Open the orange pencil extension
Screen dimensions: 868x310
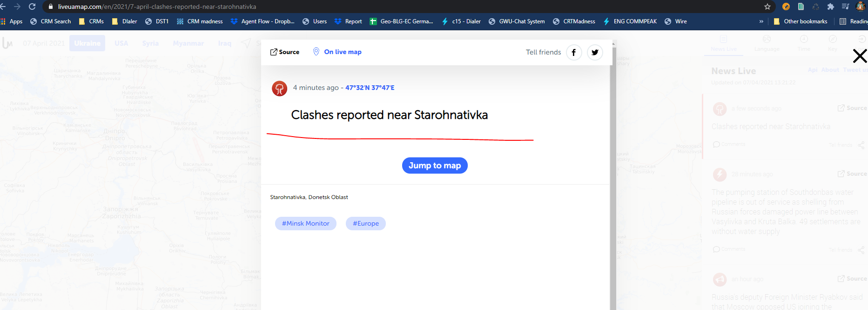(x=786, y=7)
